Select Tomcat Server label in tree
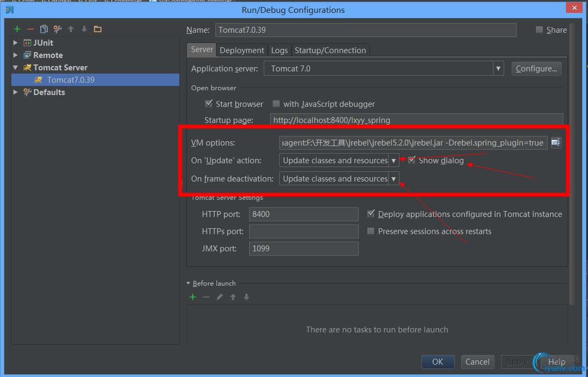This screenshot has height=377, width=588. (60, 68)
